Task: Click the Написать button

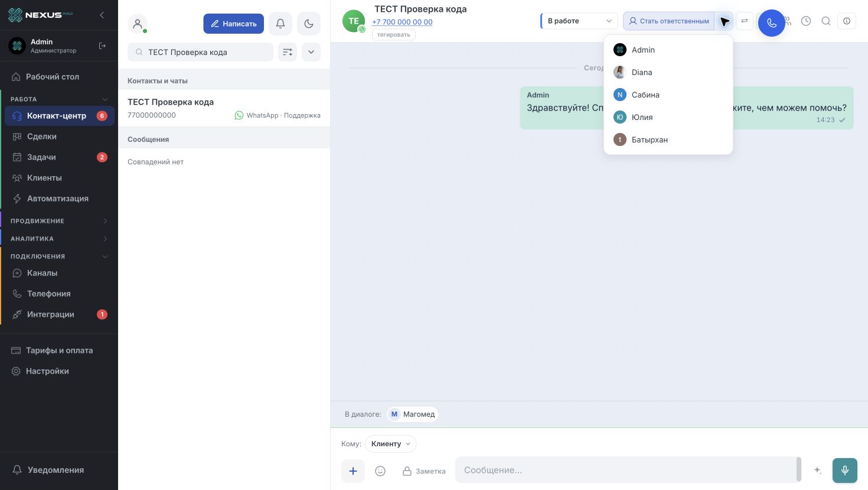Action: pyautogui.click(x=234, y=24)
